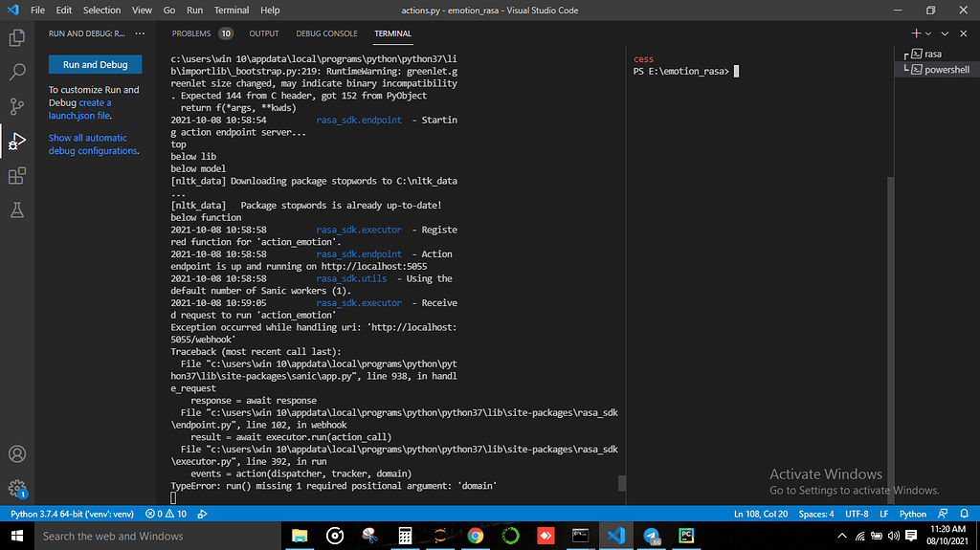Open the launch profile dropdown beside plus
This screenshot has width=980, height=550.
coord(928,33)
